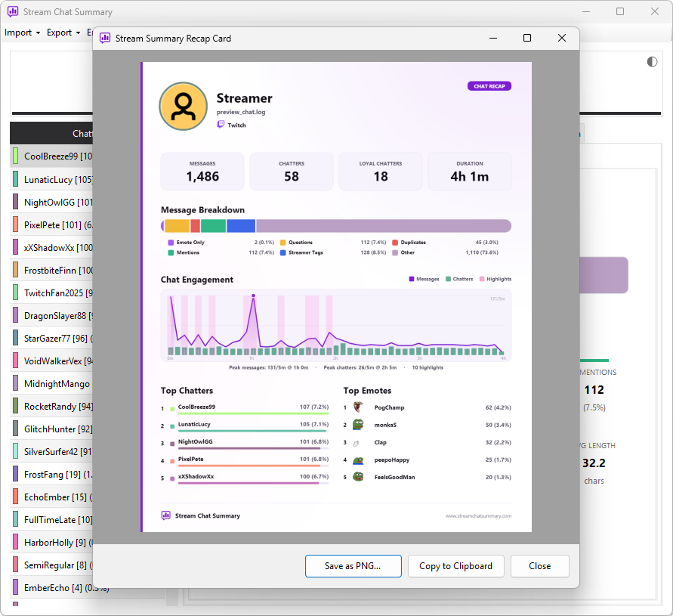Click the CHATTERS 58 stat card
The height and width of the screenshot is (616, 673).
tap(292, 172)
